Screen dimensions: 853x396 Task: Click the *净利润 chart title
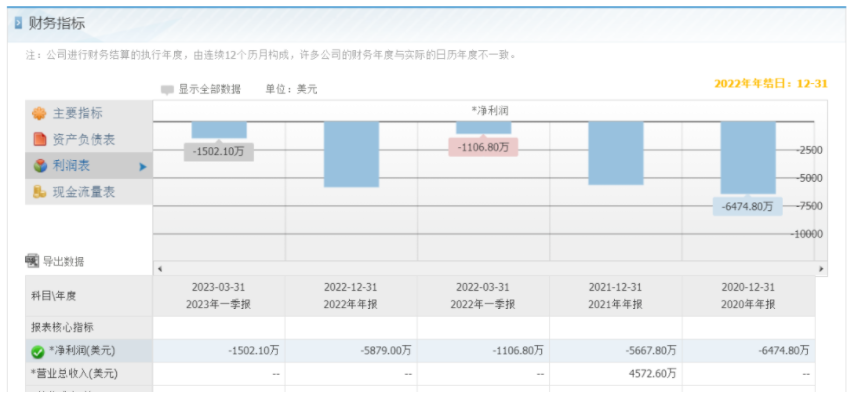point(490,111)
